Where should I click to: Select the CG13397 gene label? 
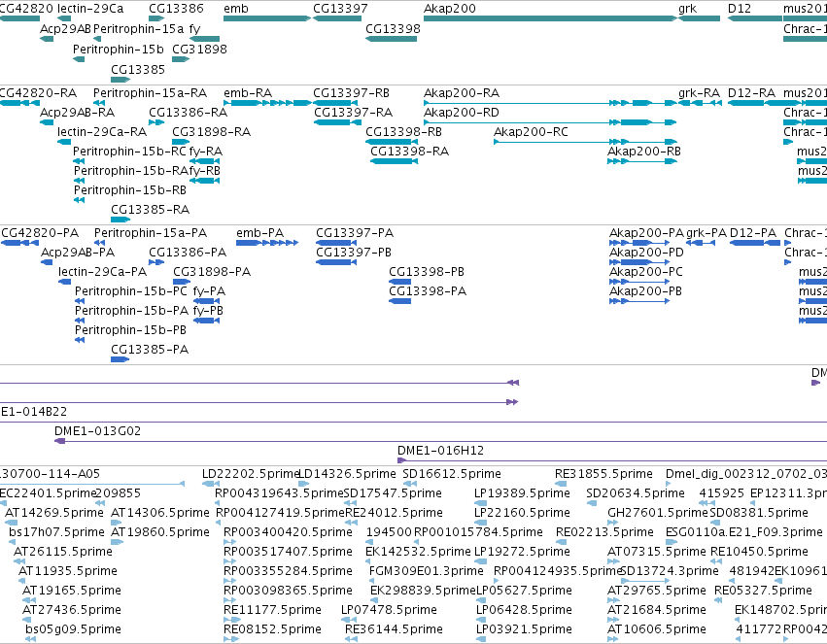coord(340,9)
